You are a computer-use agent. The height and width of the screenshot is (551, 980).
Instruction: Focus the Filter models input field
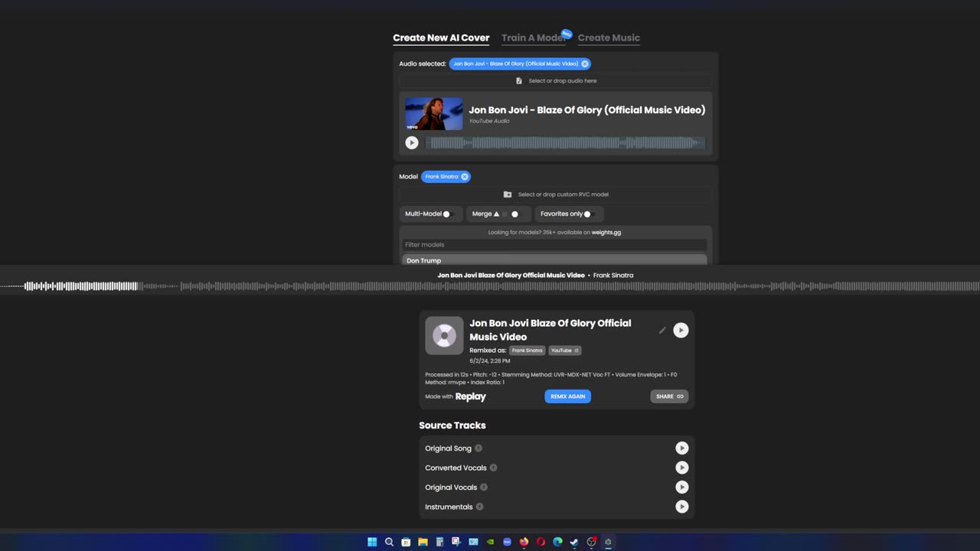(555, 245)
